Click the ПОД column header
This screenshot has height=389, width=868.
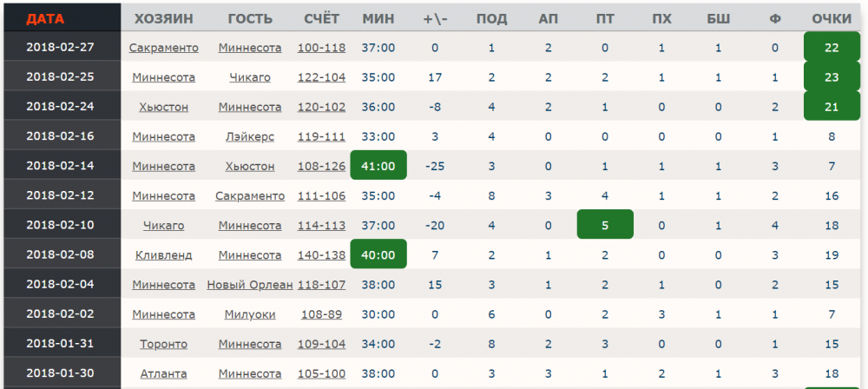491,18
